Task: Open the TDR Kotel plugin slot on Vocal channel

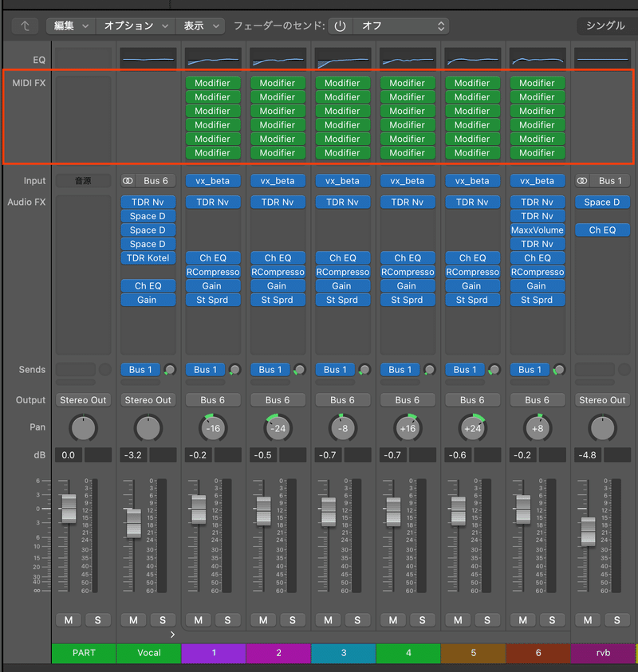Action: pos(148,257)
